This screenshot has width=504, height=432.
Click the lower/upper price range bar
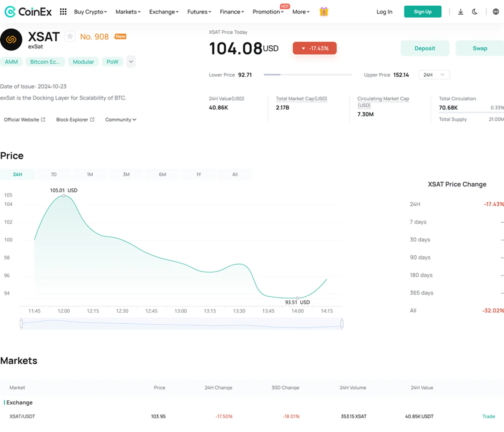coord(308,75)
